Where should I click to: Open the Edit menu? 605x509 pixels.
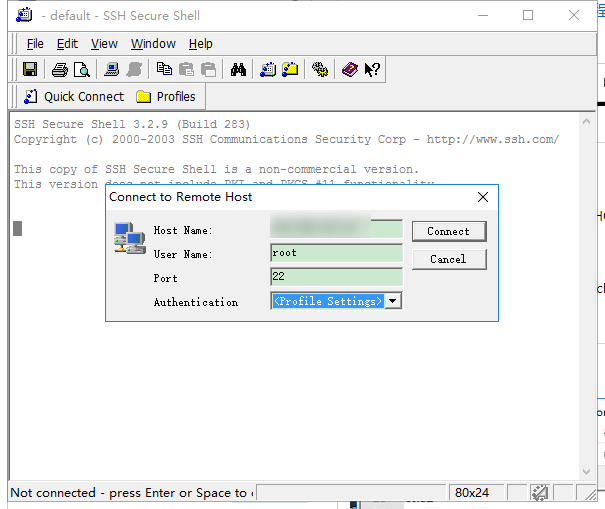68,44
